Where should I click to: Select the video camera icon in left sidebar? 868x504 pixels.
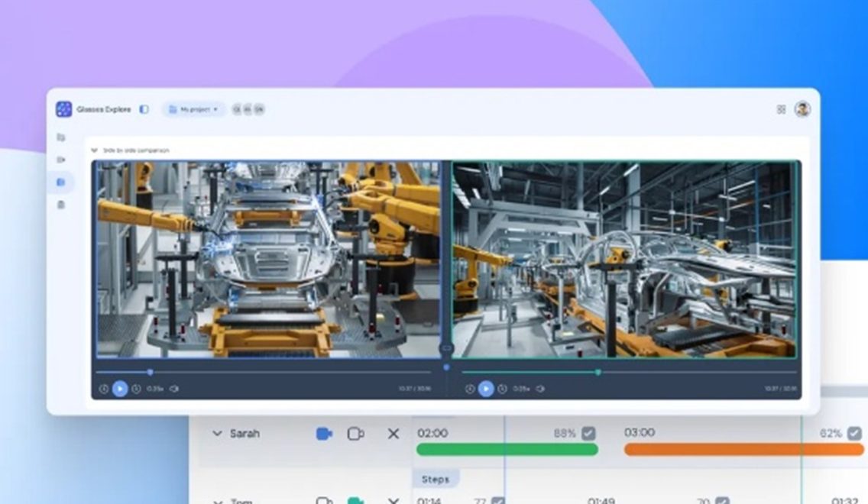[x=61, y=160]
